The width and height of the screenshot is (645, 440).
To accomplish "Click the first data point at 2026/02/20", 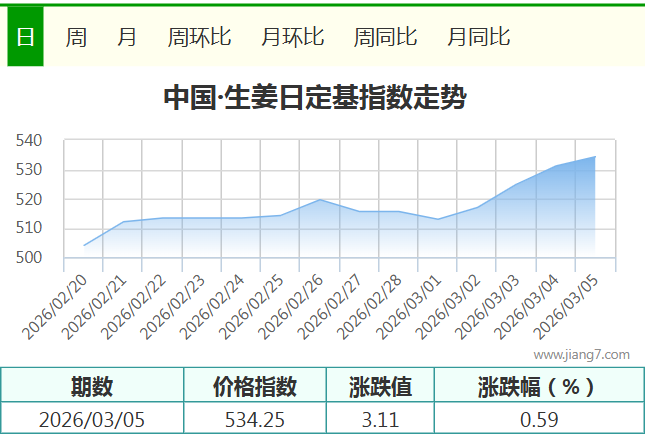I will click(x=84, y=245).
